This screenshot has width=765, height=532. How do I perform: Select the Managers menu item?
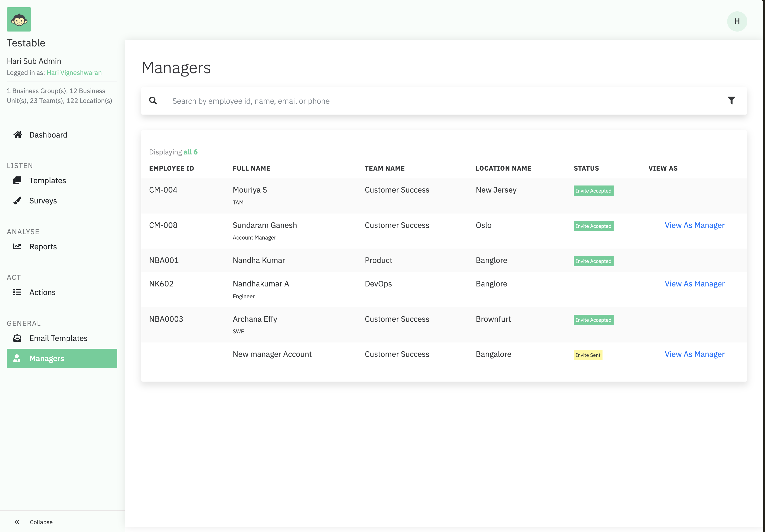tap(62, 358)
